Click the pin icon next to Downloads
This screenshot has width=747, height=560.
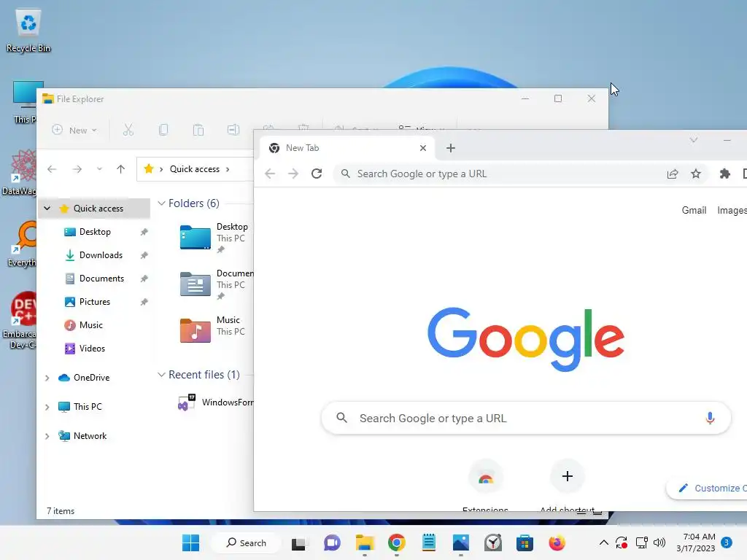point(144,255)
